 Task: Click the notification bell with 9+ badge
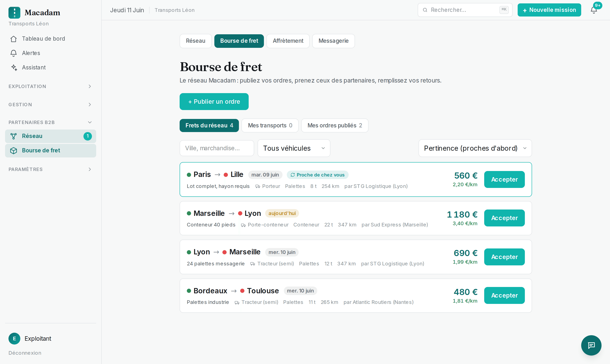(x=594, y=10)
